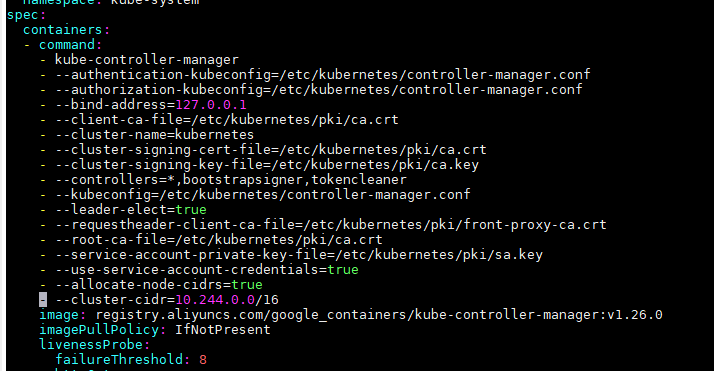
Task: Click true value of --allocate-node-cidrs
Action: (x=247, y=285)
